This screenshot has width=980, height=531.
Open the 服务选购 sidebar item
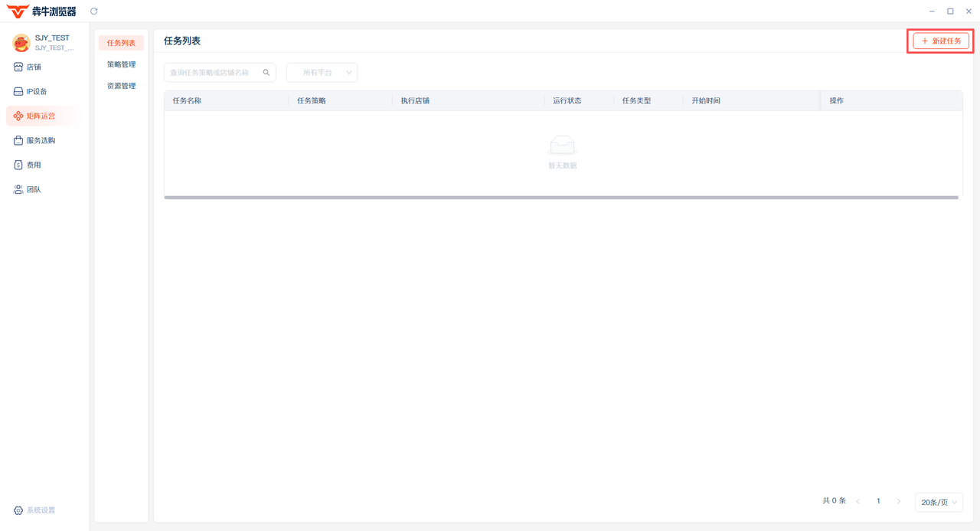(x=41, y=141)
